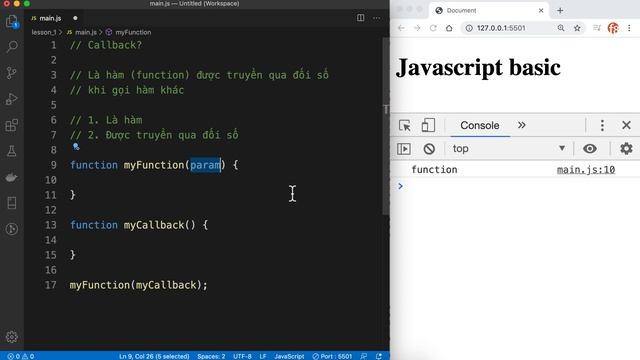640x360 pixels.
Task: Select the DevTools inspect element tool
Action: (x=405, y=125)
